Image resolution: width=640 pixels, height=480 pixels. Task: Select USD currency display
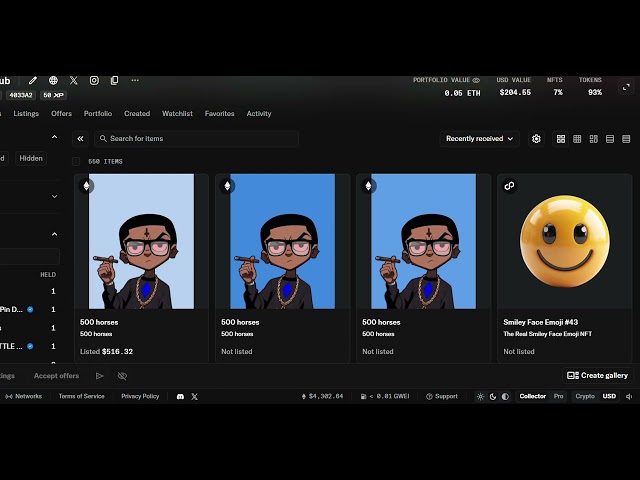[x=609, y=396]
